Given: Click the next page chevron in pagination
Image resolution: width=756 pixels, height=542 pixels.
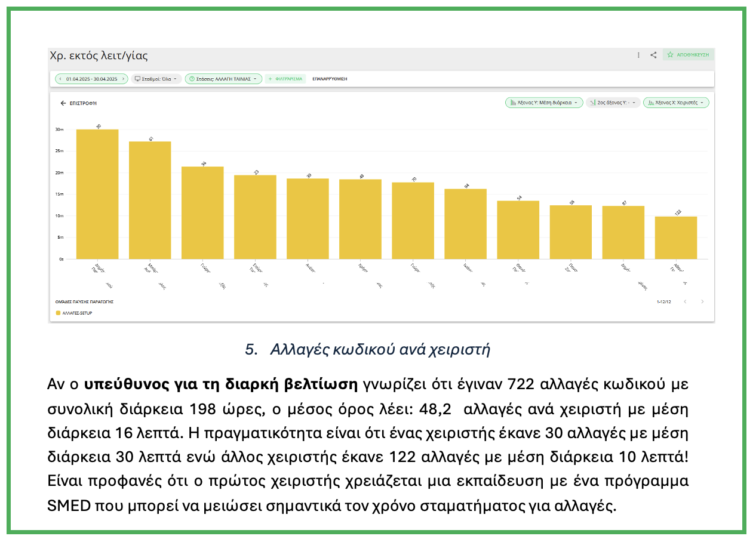Looking at the screenshot, I should 702,302.
